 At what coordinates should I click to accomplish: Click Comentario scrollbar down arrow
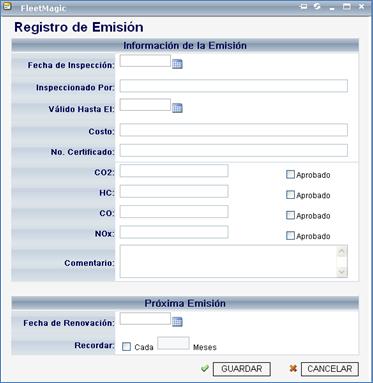point(342,272)
